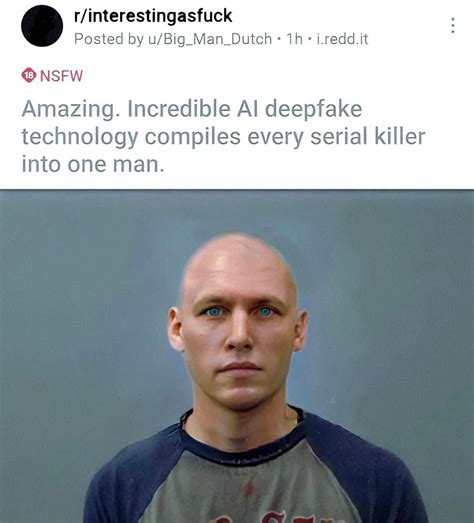Open the post image in full view

click(x=237, y=356)
